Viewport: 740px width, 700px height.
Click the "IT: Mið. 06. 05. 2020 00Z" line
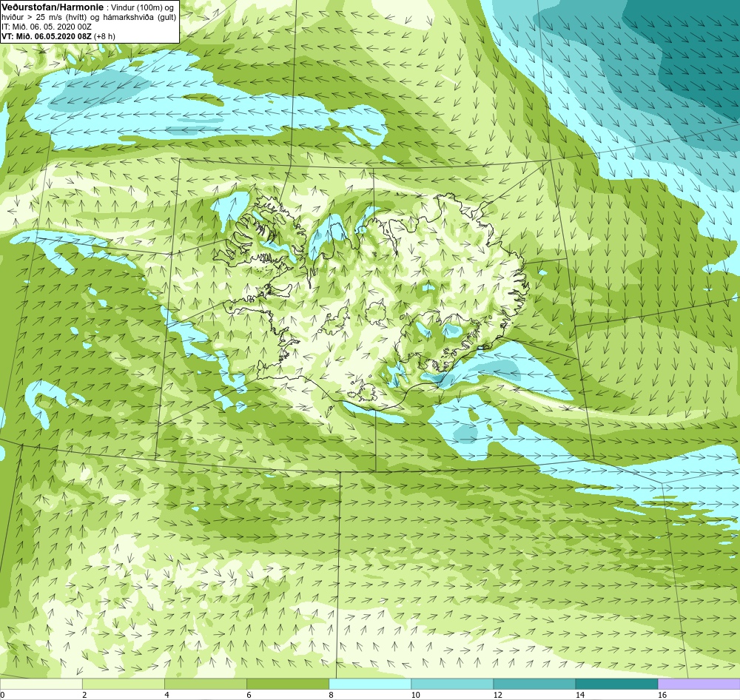pos(46,27)
